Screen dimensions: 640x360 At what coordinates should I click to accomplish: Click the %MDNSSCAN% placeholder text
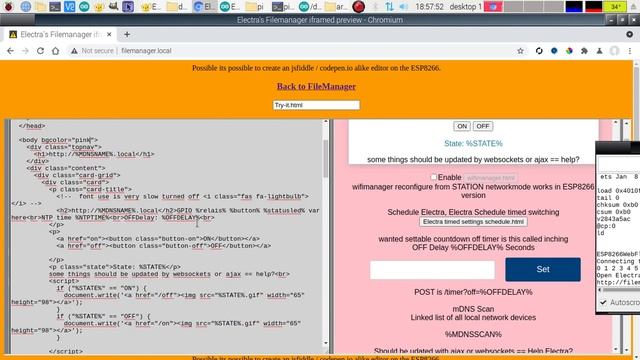(473, 334)
